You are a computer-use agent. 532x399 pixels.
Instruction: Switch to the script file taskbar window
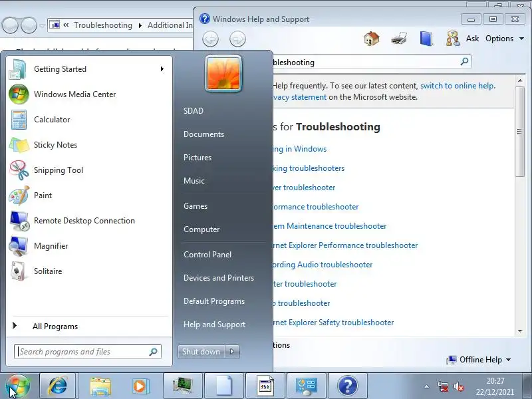click(265, 386)
